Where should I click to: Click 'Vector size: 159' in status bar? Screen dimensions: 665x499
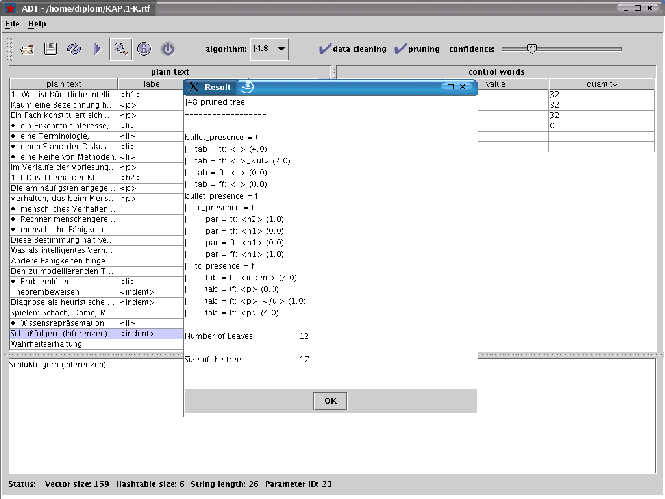pyautogui.click(x=77, y=484)
